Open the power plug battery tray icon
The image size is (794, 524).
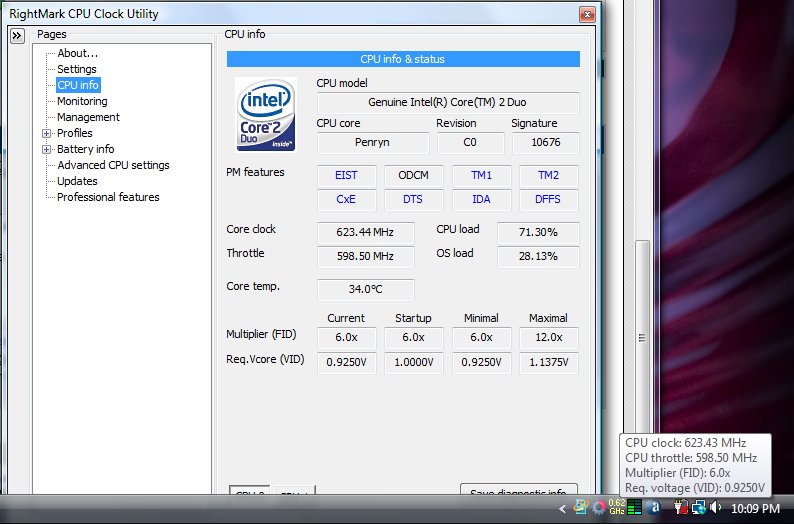click(681, 507)
